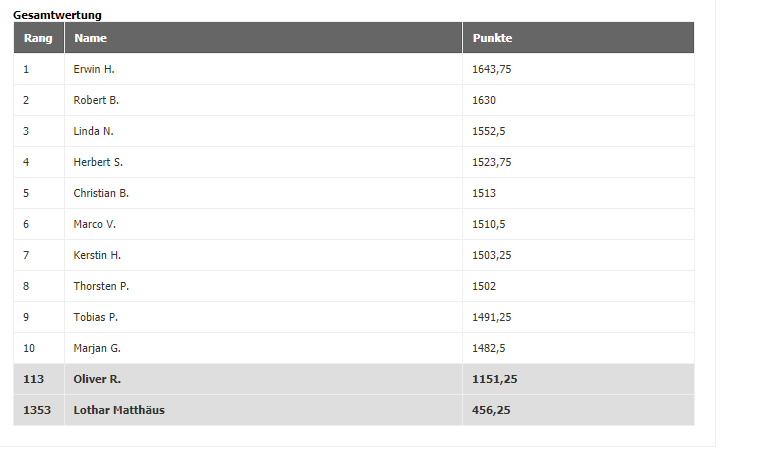Select the Lothar Matthäus row
Image resolution: width=769 pixels, height=462 pixels.
pos(354,410)
